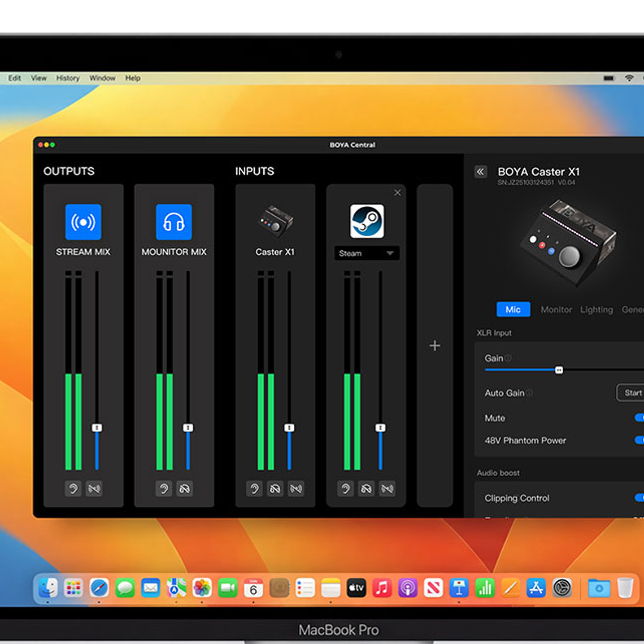Select the Lighting settings tab

tap(597, 310)
